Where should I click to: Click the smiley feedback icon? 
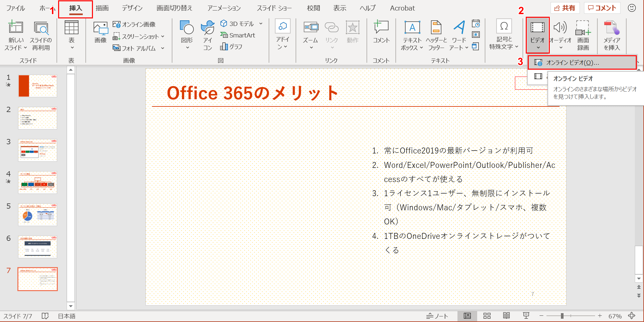point(632,8)
